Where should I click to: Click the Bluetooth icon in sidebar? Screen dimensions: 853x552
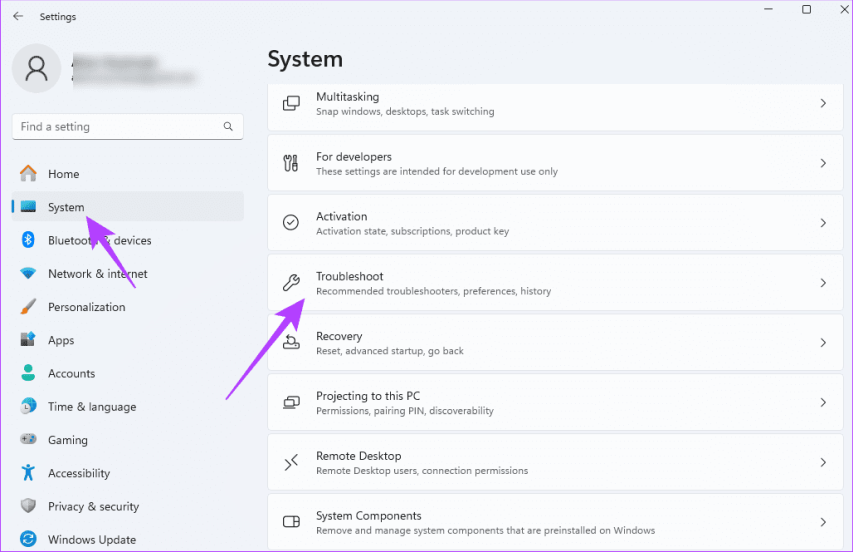point(29,240)
